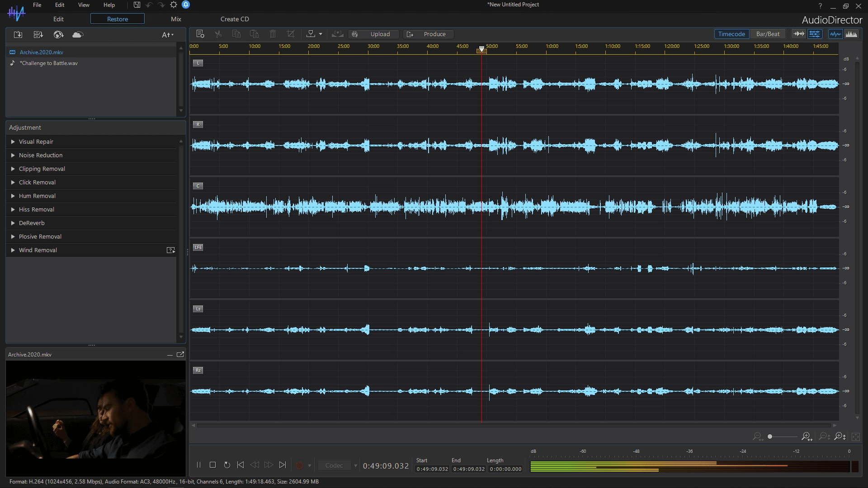Open the File menu
This screenshot has width=868, height=488.
click(37, 5)
